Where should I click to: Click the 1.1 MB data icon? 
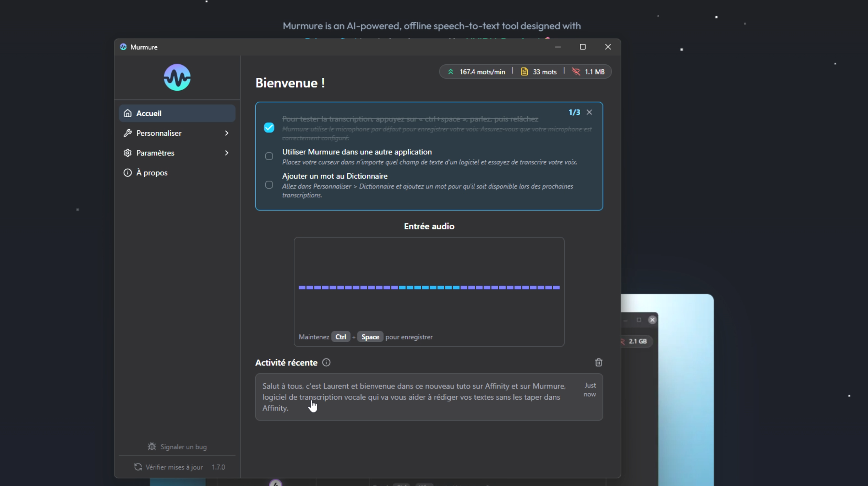click(x=576, y=72)
